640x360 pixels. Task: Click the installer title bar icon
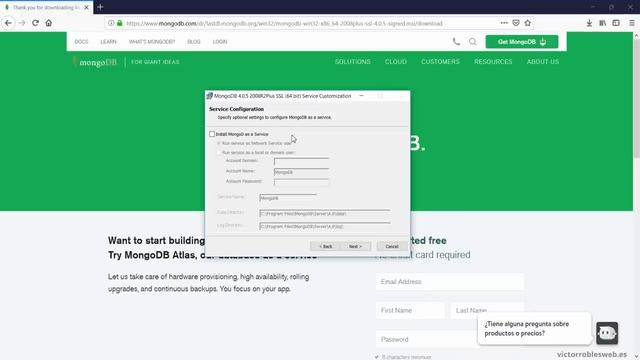209,96
